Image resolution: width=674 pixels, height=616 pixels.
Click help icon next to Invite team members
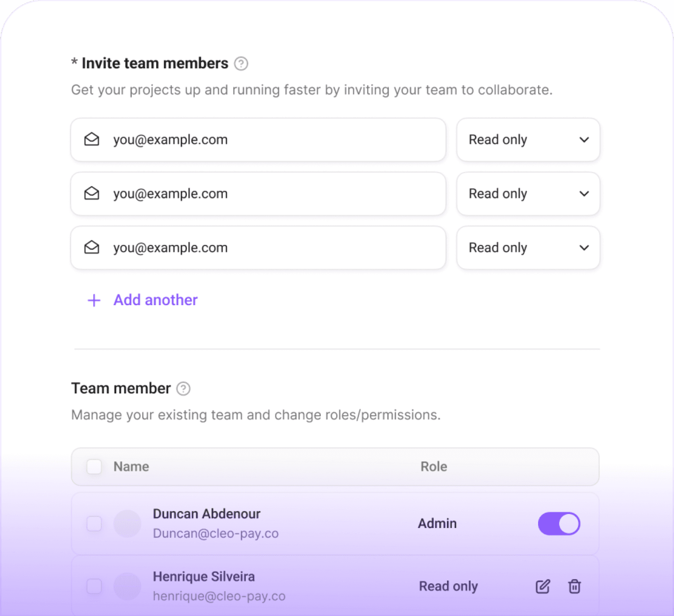[241, 64]
